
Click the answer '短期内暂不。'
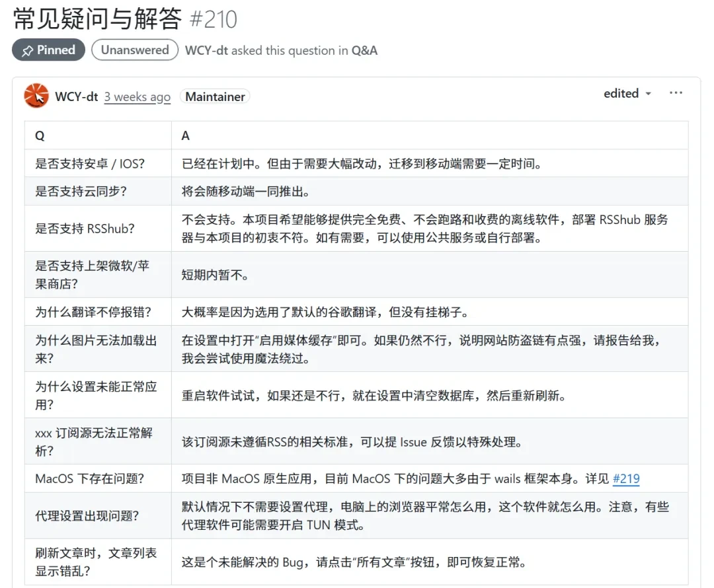[215, 275]
